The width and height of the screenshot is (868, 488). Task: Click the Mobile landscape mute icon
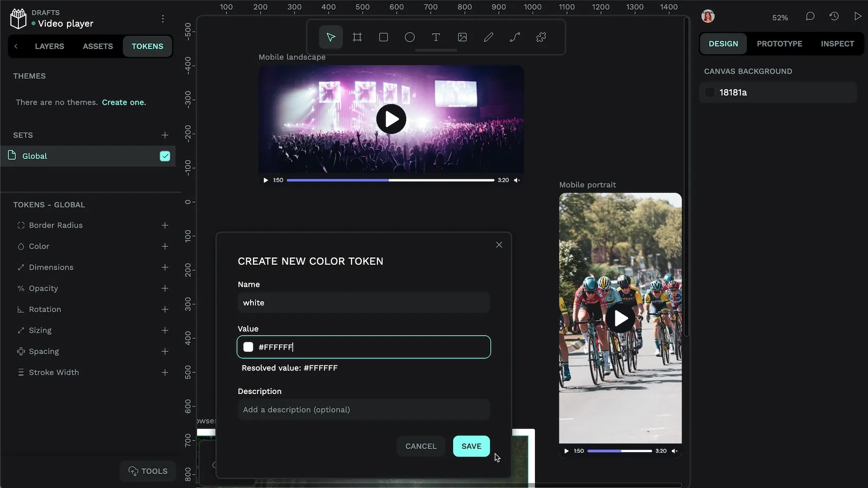click(517, 180)
